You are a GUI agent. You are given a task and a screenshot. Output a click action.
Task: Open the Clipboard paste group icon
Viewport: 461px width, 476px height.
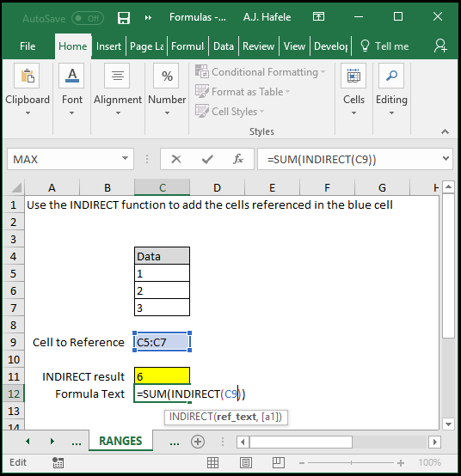click(x=27, y=76)
